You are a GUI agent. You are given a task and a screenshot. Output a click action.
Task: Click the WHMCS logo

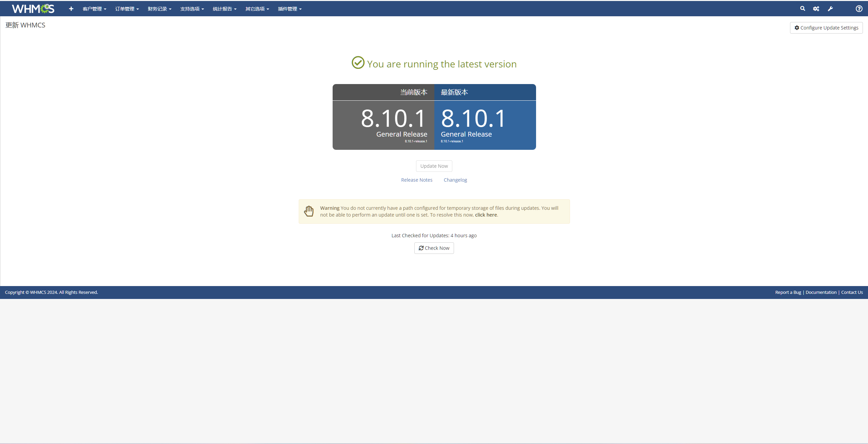click(33, 8)
